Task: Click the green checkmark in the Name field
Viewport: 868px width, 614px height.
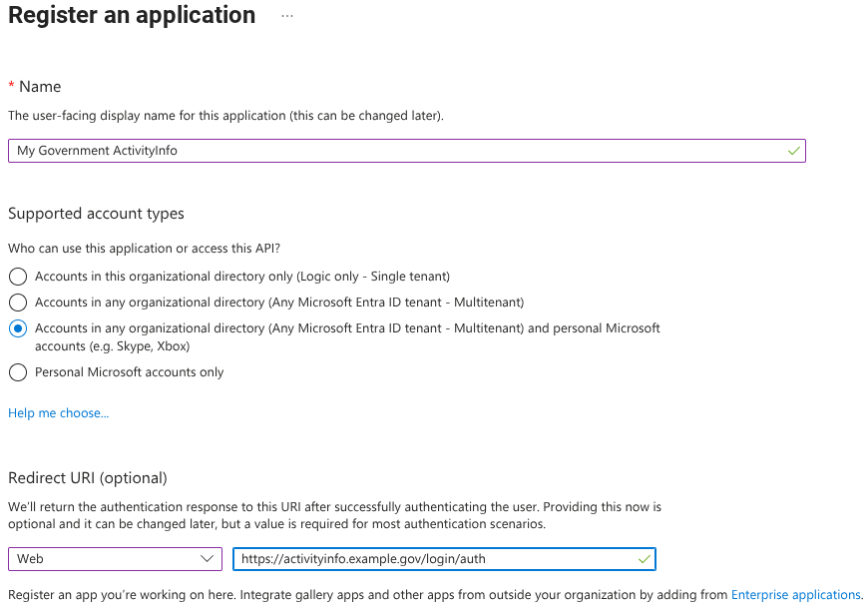Action: pos(793,151)
